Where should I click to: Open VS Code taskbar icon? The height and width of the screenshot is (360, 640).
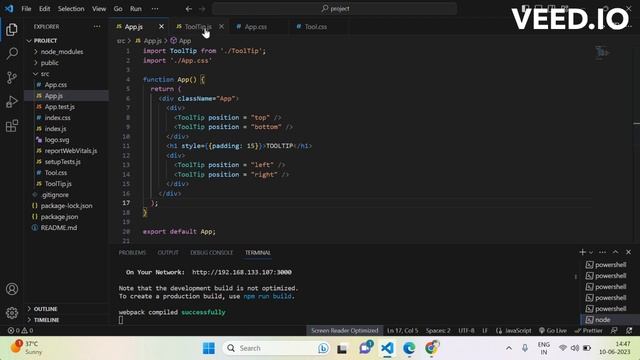click(x=387, y=348)
